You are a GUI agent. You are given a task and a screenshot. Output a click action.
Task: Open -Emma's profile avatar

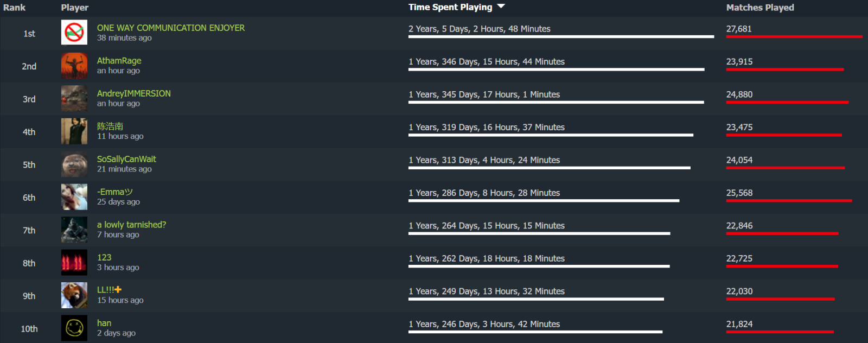(x=74, y=197)
